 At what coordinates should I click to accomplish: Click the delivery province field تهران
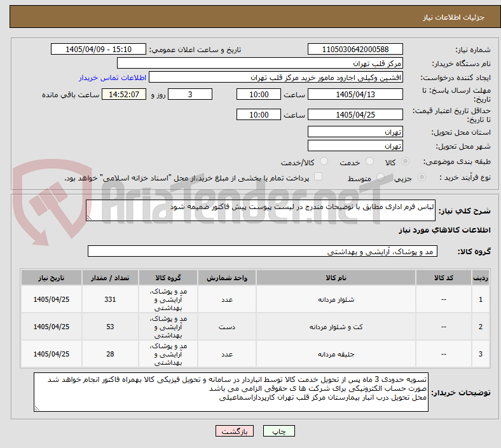pyautogui.click(x=355, y=132)
